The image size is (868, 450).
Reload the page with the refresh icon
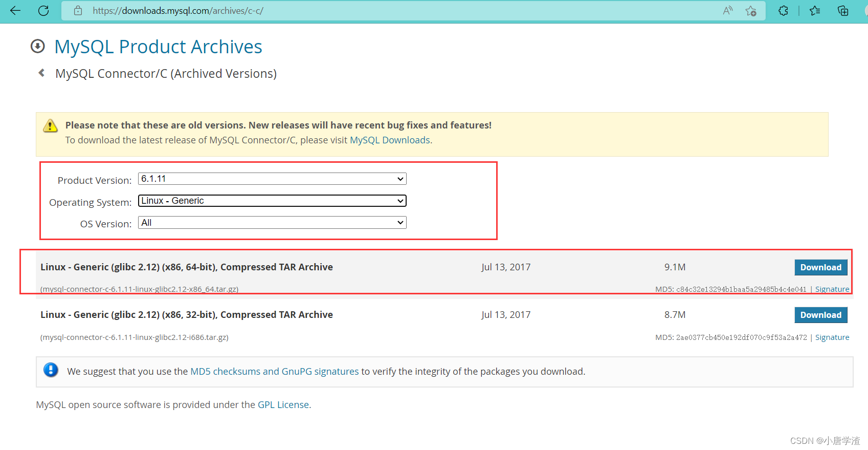[x=43, y=11]
